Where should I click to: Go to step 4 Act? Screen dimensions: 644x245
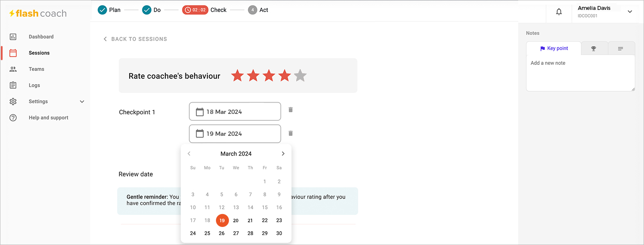tap(258, 10)
